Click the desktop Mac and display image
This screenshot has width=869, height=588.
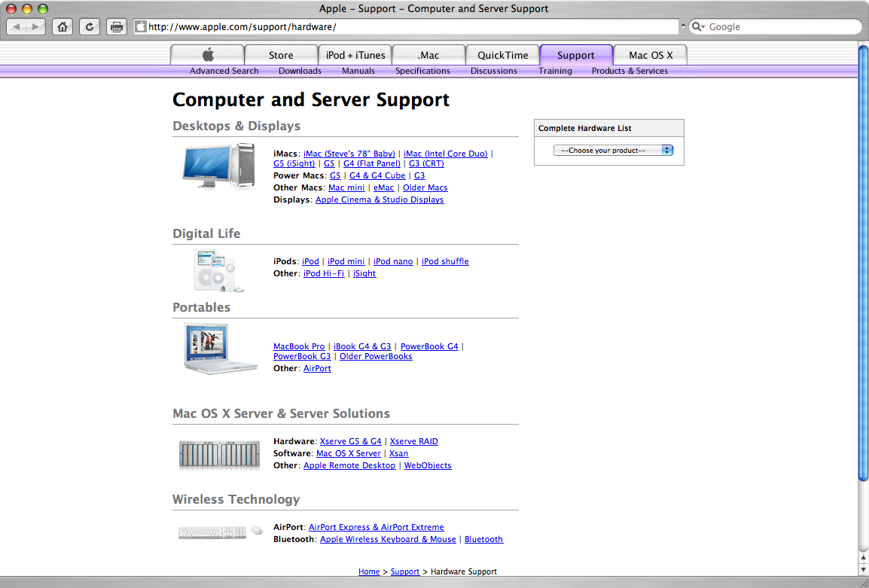[x=219, y=166]
